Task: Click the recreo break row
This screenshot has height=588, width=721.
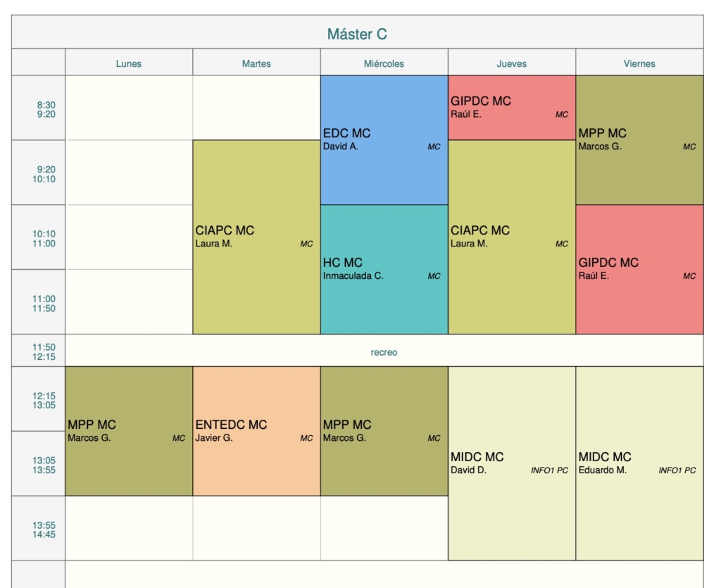Action: (x=384, y=352)
